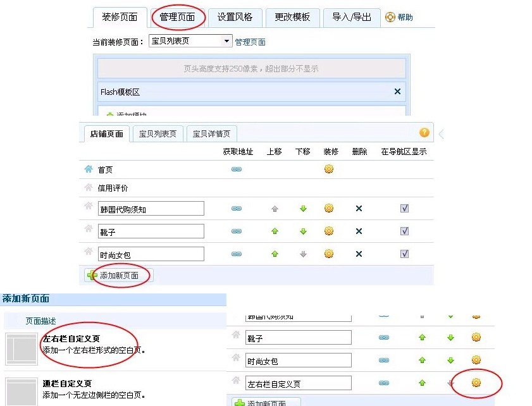This screenshot has width=532, height=406.
Task: Open the orange help question mark icon
Action: click(424, 133)
